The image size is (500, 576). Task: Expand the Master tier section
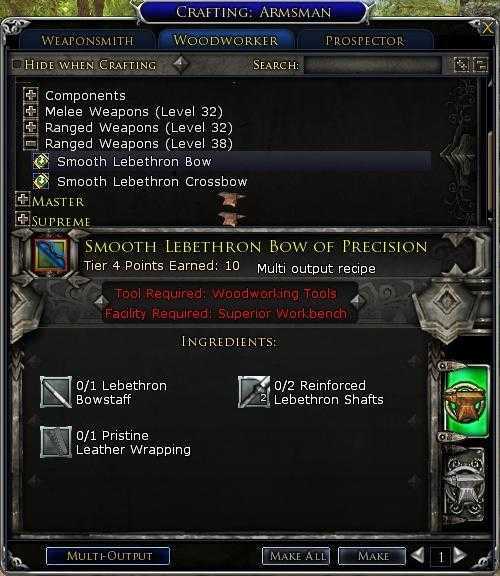coord(22,199)
